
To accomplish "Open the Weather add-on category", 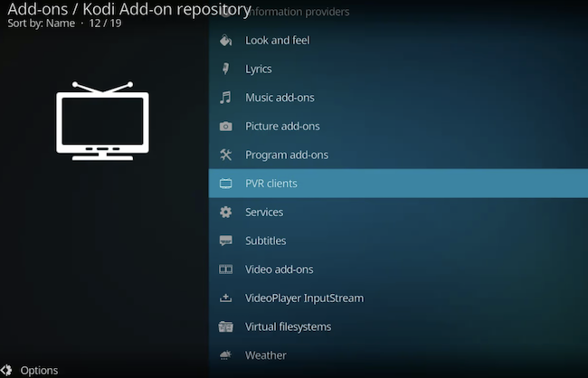I will pos(398,355).
